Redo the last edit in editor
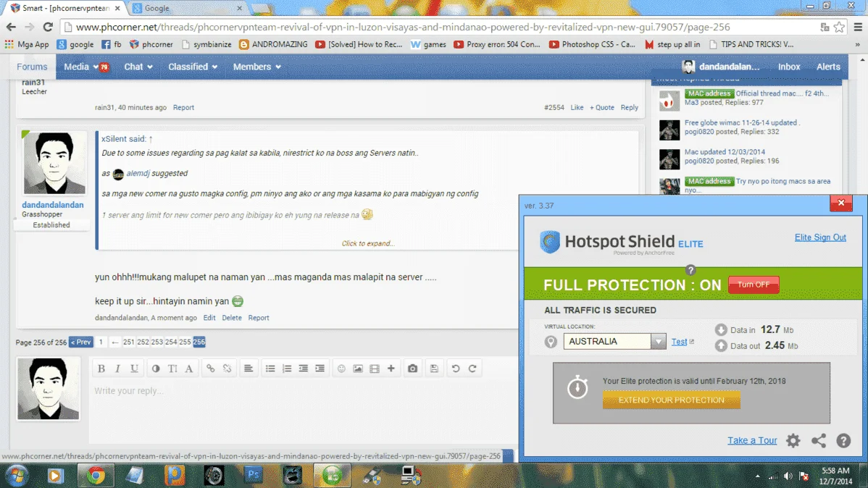Screen dimensions: 868x488 tap(472, 369)
